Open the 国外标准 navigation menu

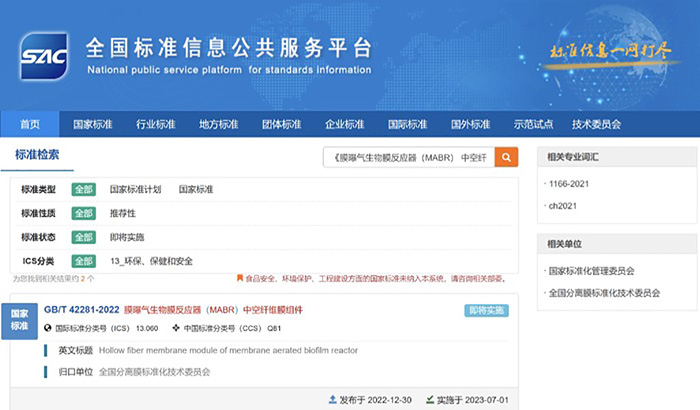click(471, 124)
